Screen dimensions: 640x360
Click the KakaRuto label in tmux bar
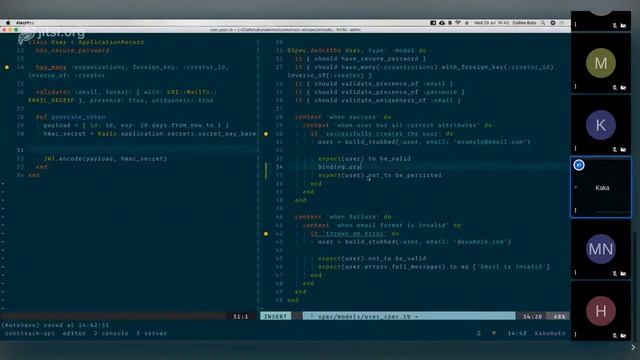click(550, 333)
